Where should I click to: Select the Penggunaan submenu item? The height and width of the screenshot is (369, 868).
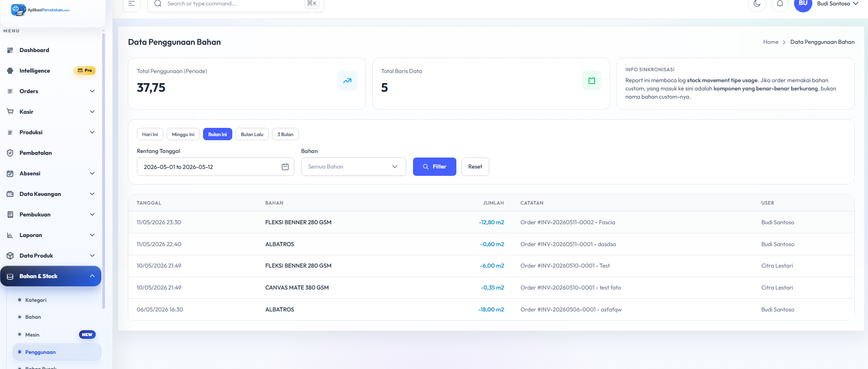pyautogui.click(x=57, y=352)
